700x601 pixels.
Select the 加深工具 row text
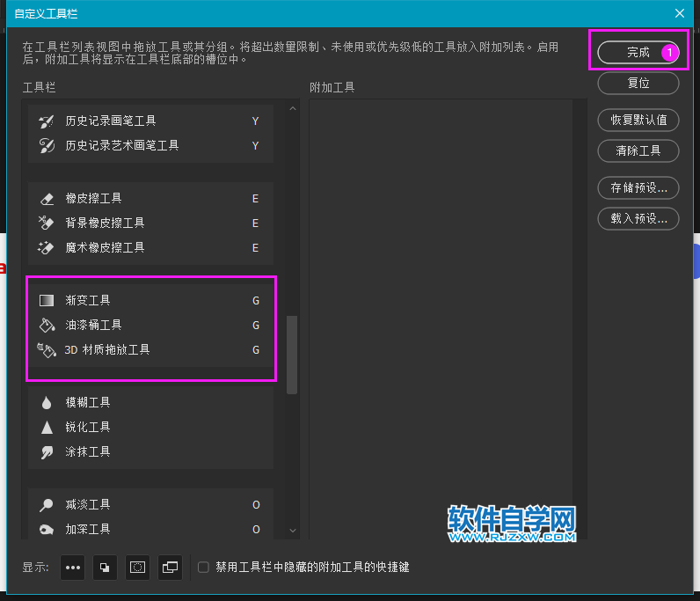tap(88, 530)
